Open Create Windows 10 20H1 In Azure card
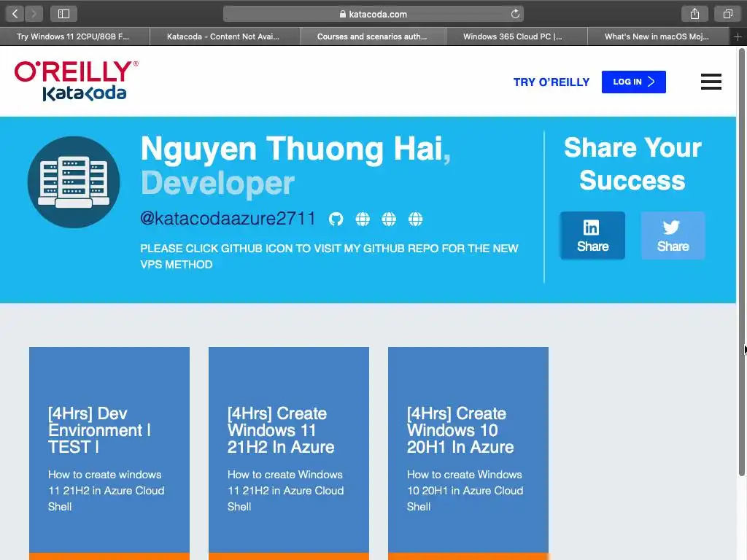 click(468, 454)
